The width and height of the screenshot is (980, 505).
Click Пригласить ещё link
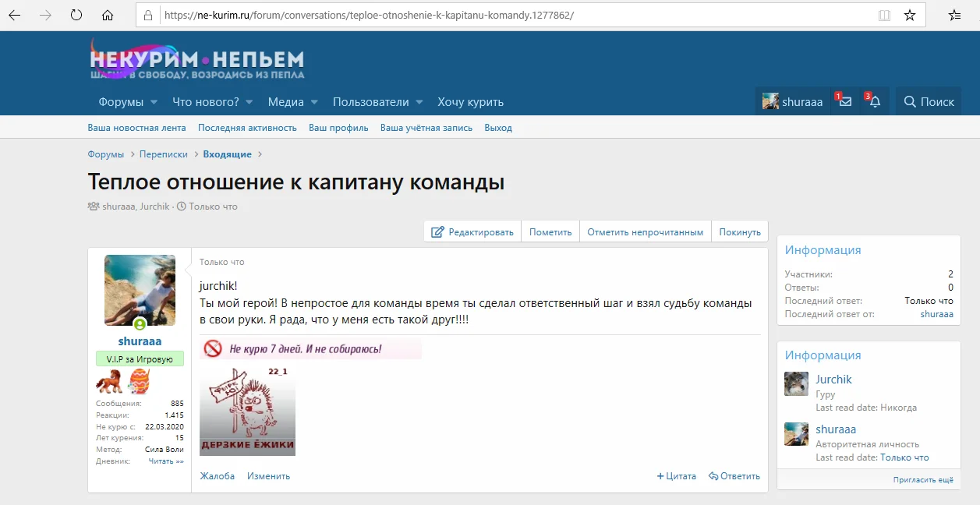tap(923, 480)
